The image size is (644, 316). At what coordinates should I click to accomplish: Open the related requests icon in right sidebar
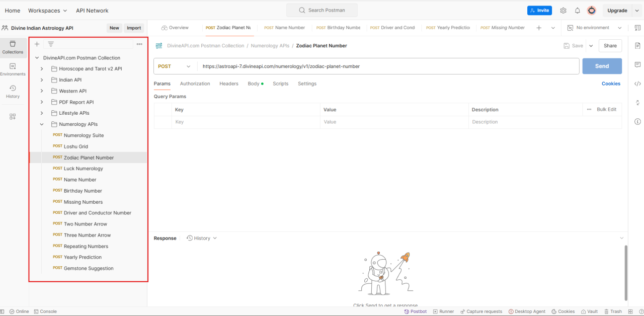(x=637, y=103)
